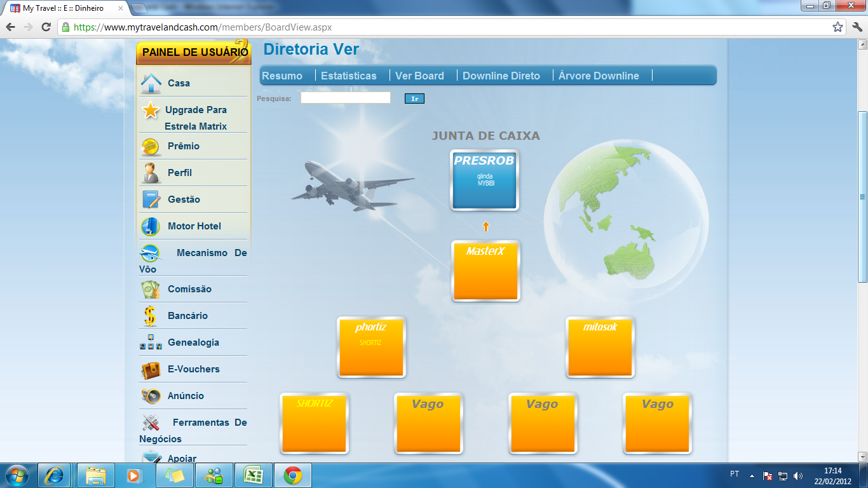Click the Anúncio speaker icon
This screenshot has height=488, width=868.
pos(151,396)
